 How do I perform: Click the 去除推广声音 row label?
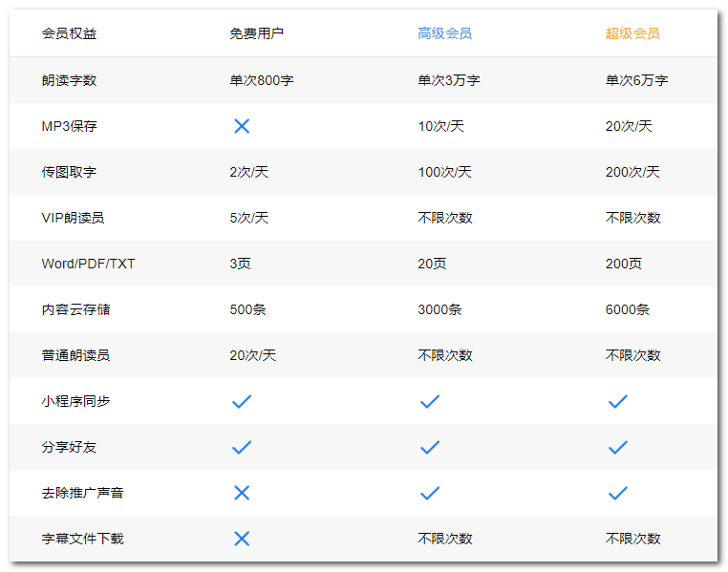[x=83, y=493]
